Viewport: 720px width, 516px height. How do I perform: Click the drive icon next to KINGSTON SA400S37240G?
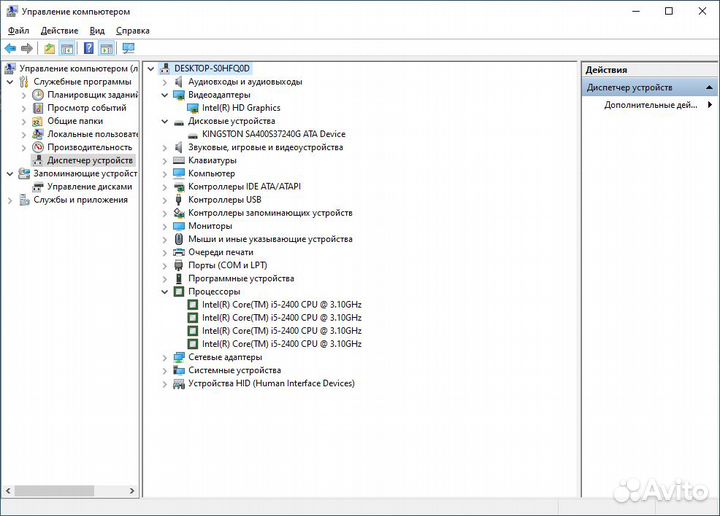point(193,135)
